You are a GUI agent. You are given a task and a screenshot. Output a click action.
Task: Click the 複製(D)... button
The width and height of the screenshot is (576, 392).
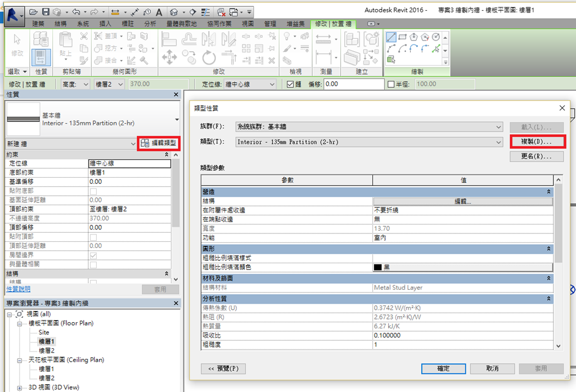coord(537,141)
